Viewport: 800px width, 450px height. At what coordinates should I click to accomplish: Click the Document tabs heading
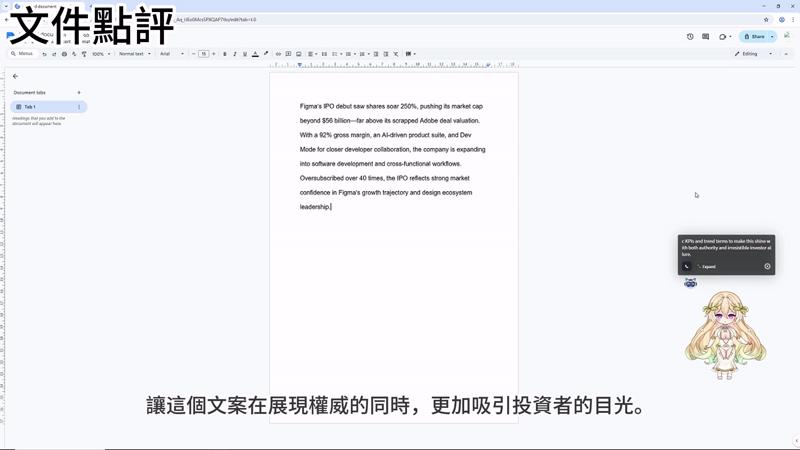(x=30, y=92)
